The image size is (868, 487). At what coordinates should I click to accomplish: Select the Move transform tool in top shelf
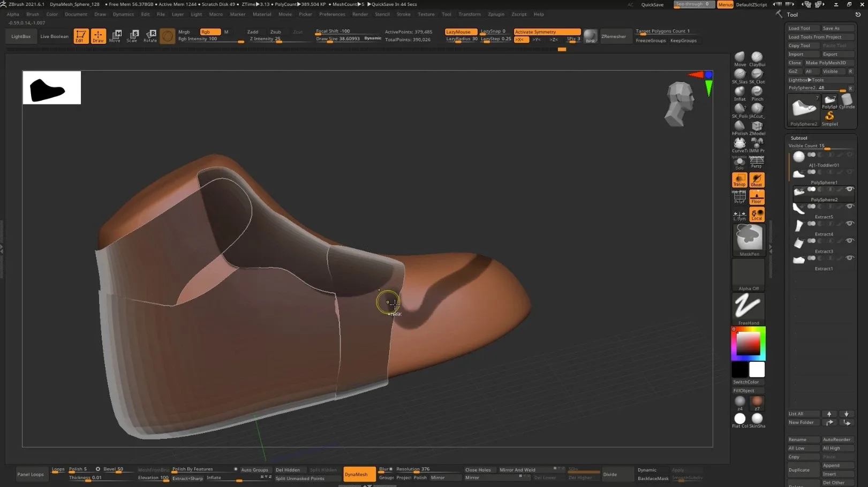coord(115,36)
